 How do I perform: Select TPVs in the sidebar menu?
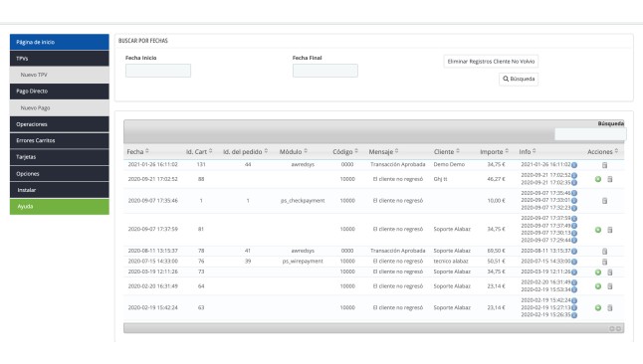pos(60,59)
